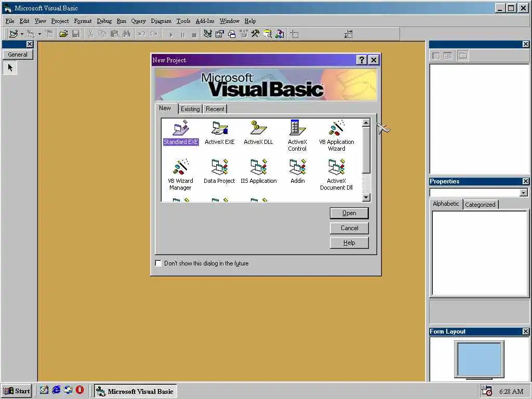
Task: Select the Addin project type
Action: click(x=298, y=171)
